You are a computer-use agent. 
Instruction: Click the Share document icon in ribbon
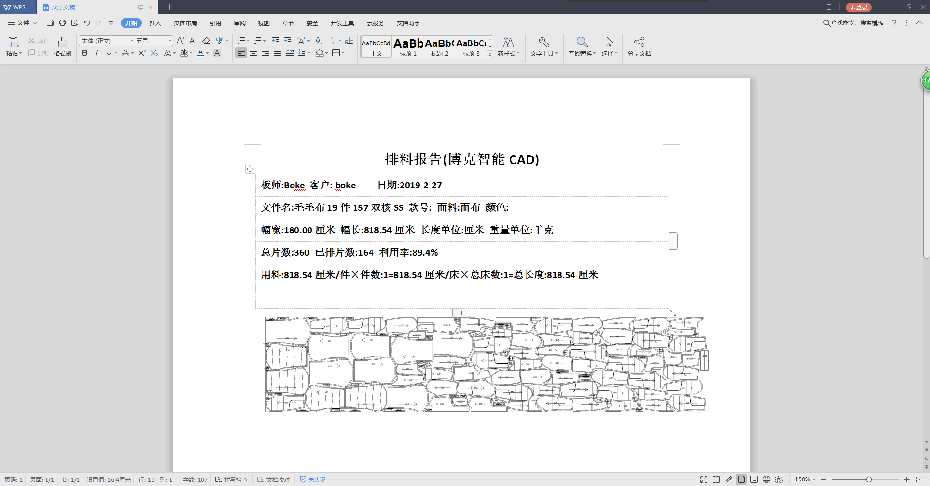coord(638,43)
